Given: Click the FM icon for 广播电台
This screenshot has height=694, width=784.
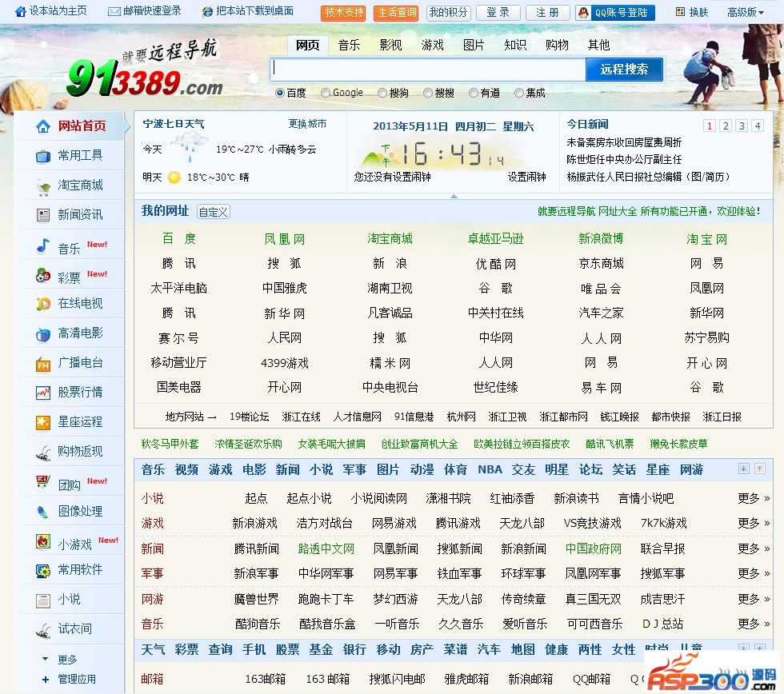Looking at the screenshot, I should (x=43, y=364).
